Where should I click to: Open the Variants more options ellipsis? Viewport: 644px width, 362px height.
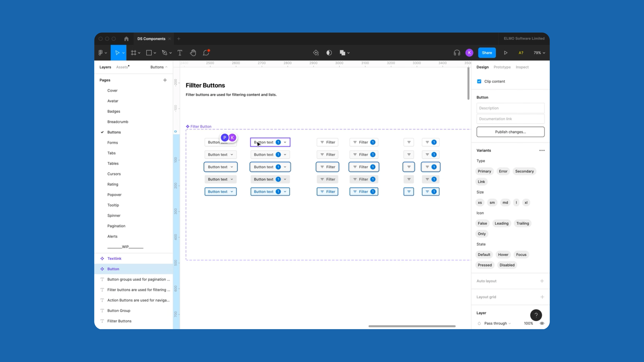point(542,150)
